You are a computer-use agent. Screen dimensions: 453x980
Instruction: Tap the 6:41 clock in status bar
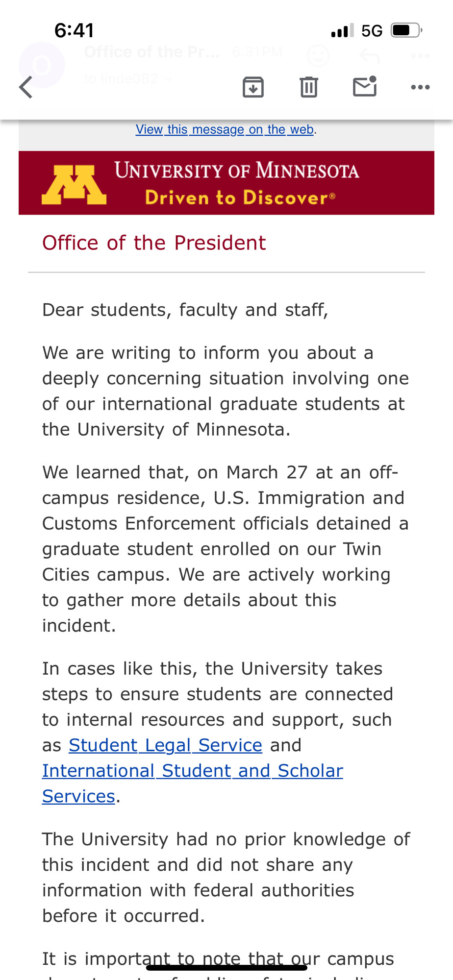pyautogui.click(x=74, y=30)
